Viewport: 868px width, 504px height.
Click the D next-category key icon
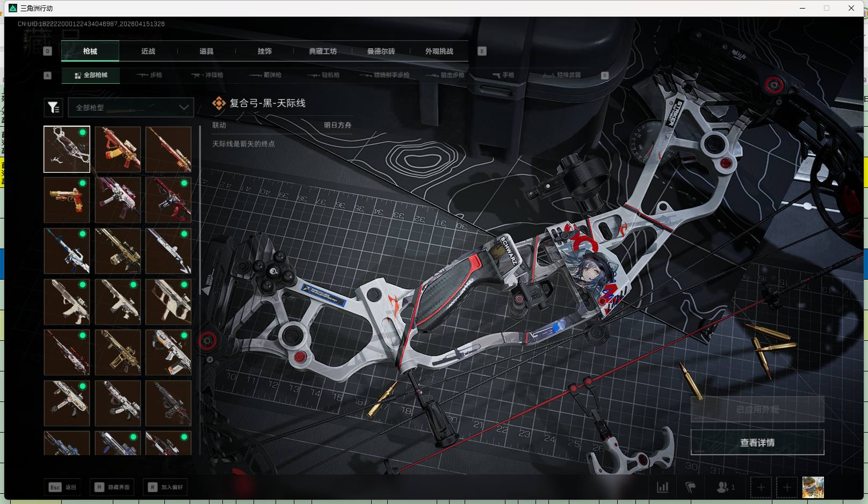point(604,75)
